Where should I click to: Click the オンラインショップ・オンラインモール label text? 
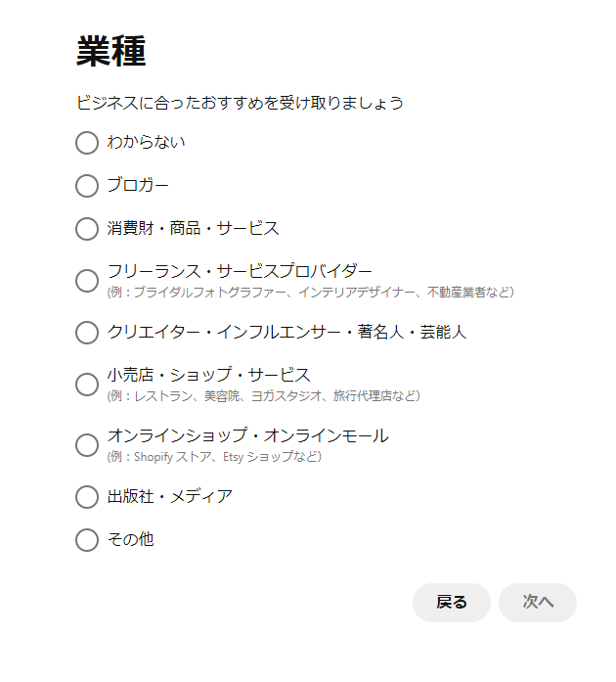pos(247,435)
